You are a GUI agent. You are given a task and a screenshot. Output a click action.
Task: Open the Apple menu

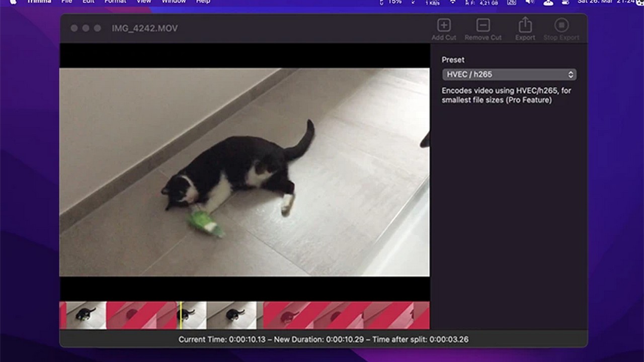pos(13,2)
